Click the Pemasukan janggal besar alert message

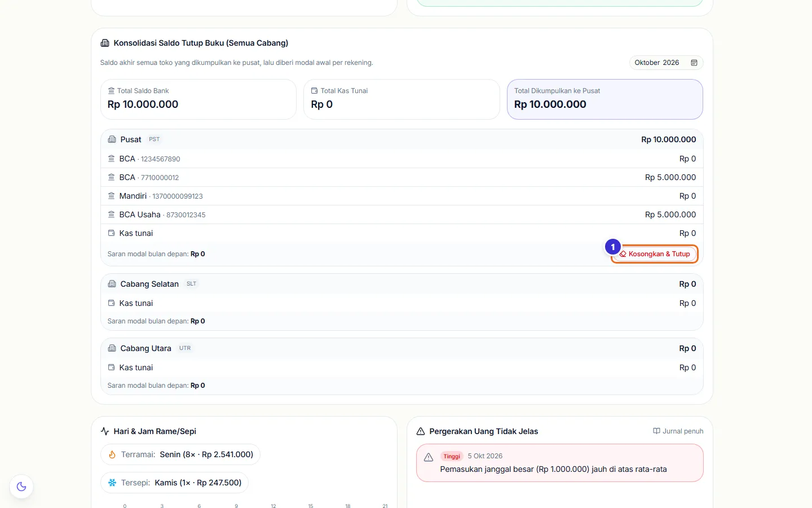(554, 469)
